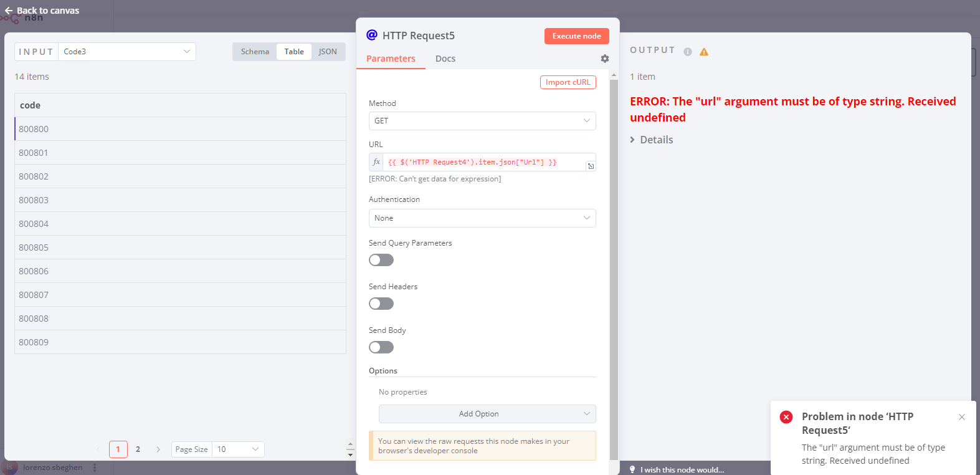Select table row 800803
The image size is (980, 475).
[x=180, y=200]
